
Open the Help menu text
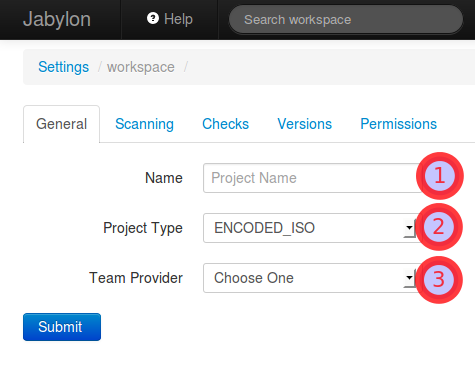pos(178,19)
